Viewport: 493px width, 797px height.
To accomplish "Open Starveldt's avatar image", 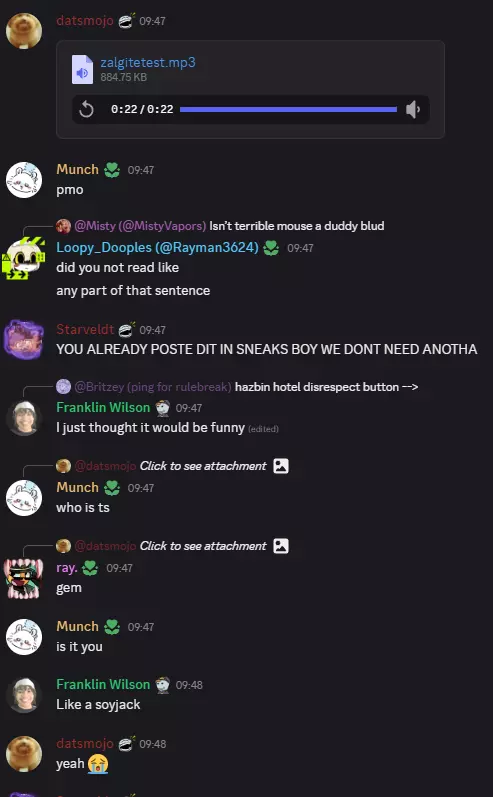I will [24, 339].
